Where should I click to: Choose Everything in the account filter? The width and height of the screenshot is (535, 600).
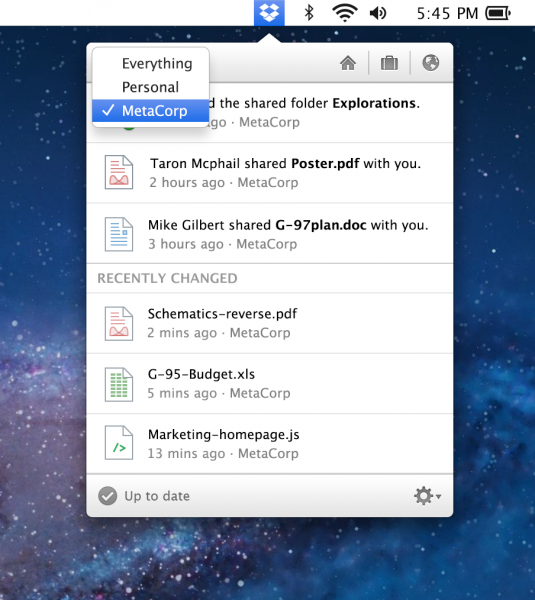point(150,64)
